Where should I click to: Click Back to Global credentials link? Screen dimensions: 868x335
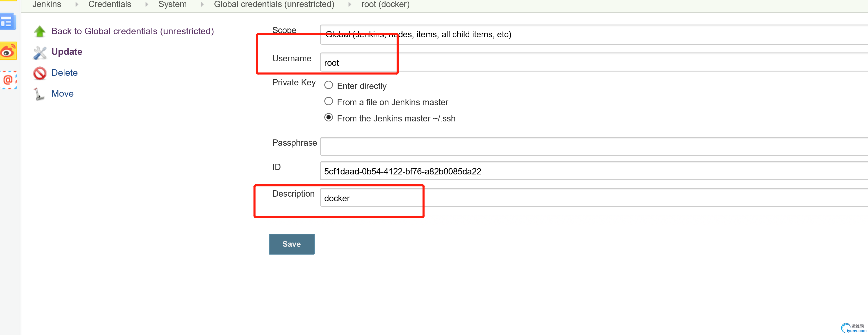tap(133, 31)
